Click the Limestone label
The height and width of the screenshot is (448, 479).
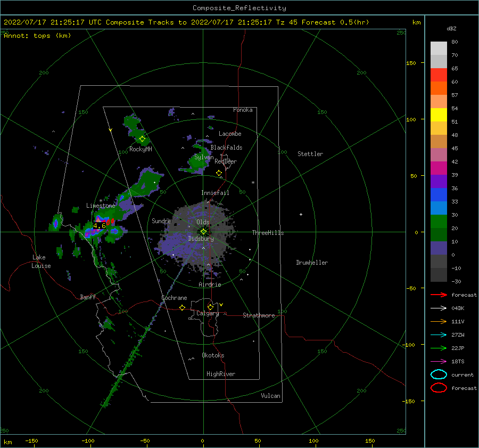pyautogui.click(x=101, y=206)
